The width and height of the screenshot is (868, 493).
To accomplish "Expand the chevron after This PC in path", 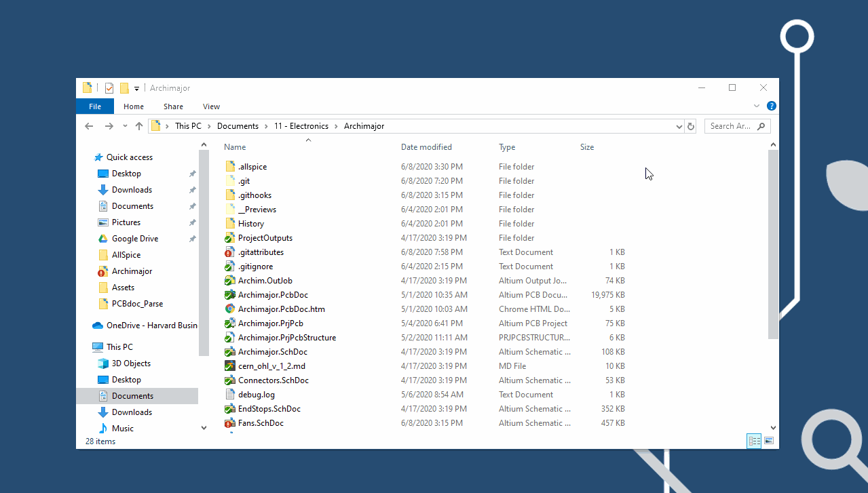I will pos(210,126).
